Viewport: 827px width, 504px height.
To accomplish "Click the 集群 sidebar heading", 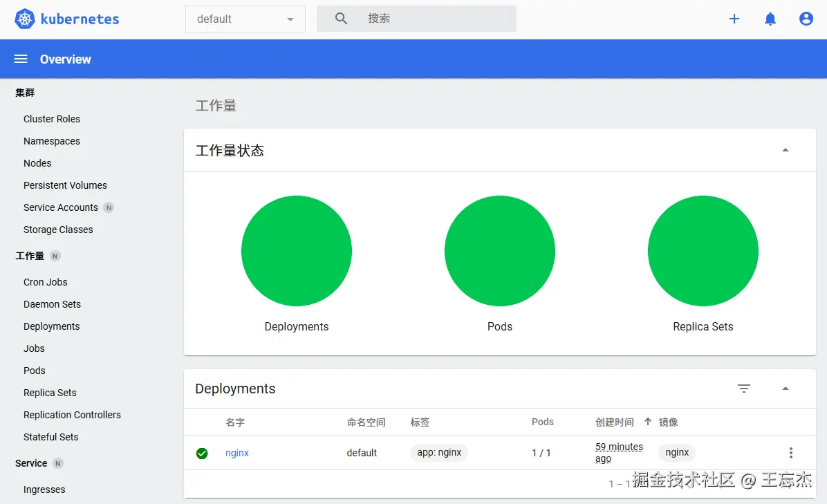I will point(25,93).
